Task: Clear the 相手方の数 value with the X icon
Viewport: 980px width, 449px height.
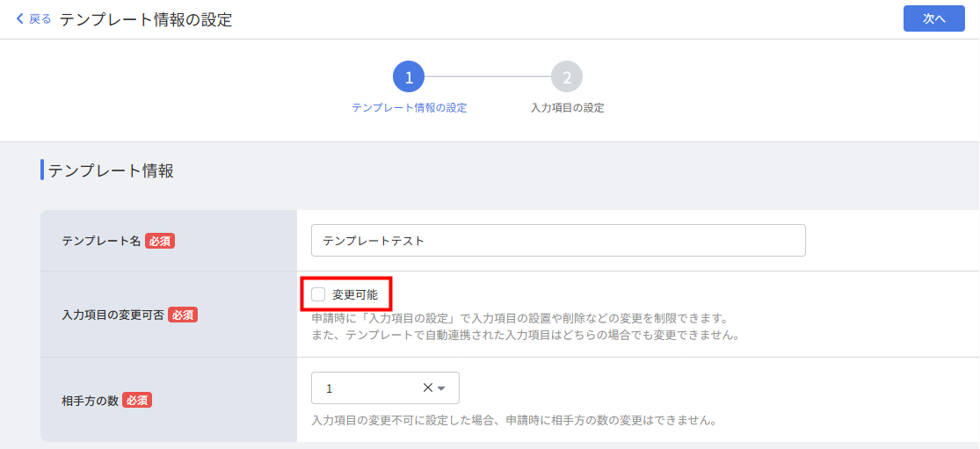Action: click(x=428, y=387)
